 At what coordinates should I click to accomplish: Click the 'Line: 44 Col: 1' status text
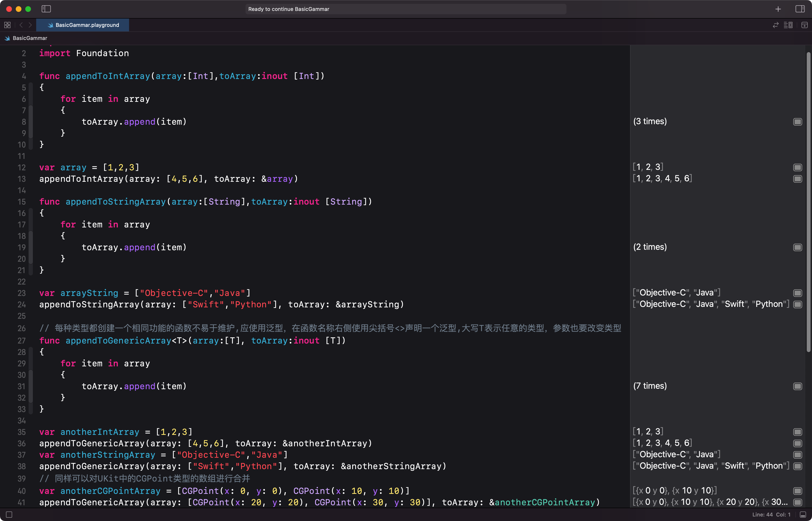[771, 515]
